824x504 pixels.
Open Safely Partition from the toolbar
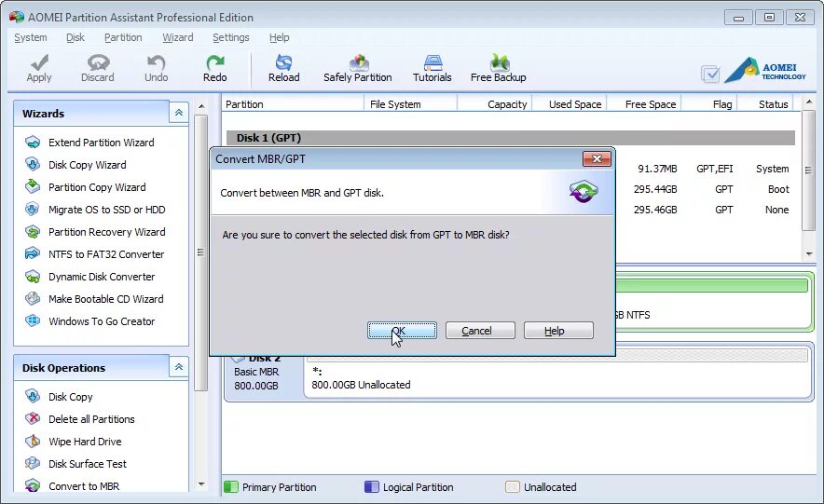[359, 62]
